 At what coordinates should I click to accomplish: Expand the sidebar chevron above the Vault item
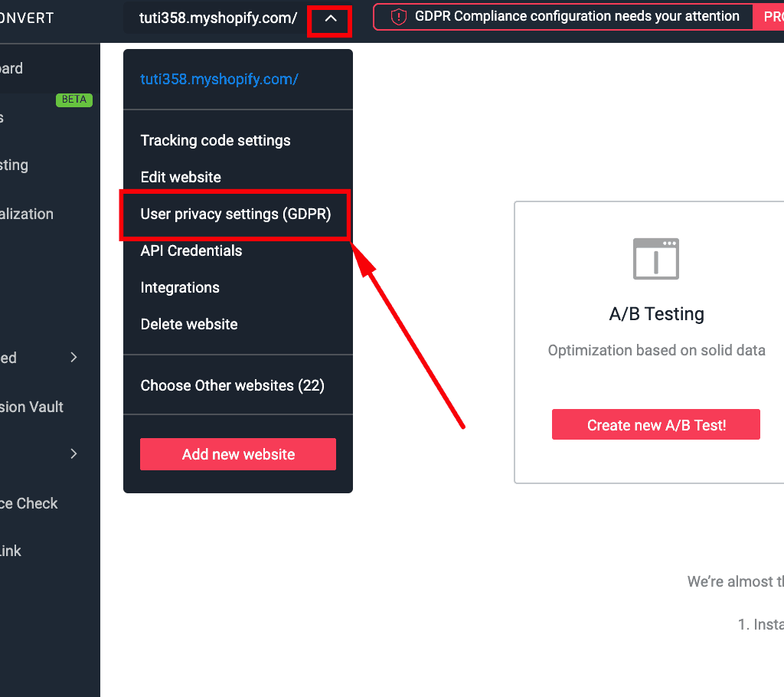click(x=73, y=357)
